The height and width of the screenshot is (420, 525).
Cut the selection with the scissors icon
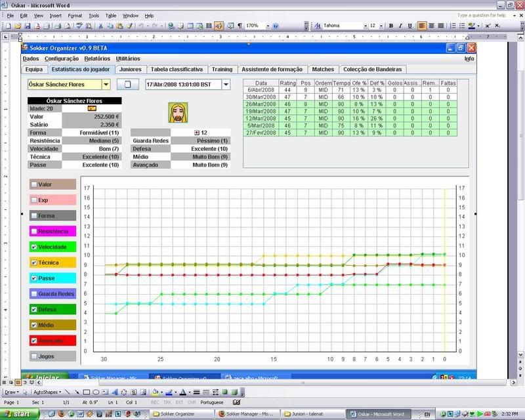tap(100, 26)
